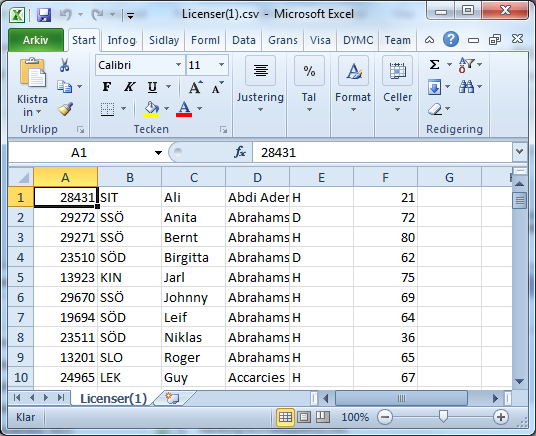Click the AutoSum sigma icon
536x436 pixels.
point(434,64)
